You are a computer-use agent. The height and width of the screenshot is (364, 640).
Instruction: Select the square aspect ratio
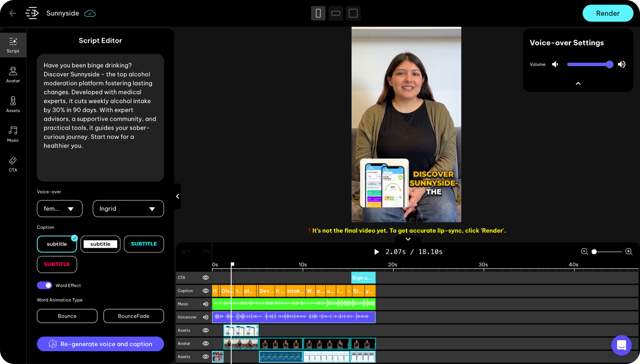(353, 13)
